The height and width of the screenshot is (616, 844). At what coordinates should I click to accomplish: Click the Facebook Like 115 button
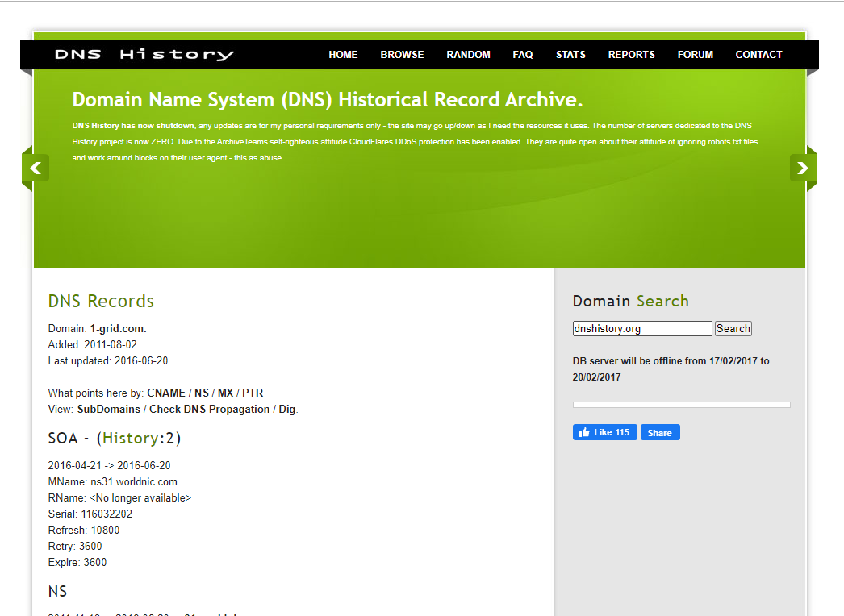(605, 432)
